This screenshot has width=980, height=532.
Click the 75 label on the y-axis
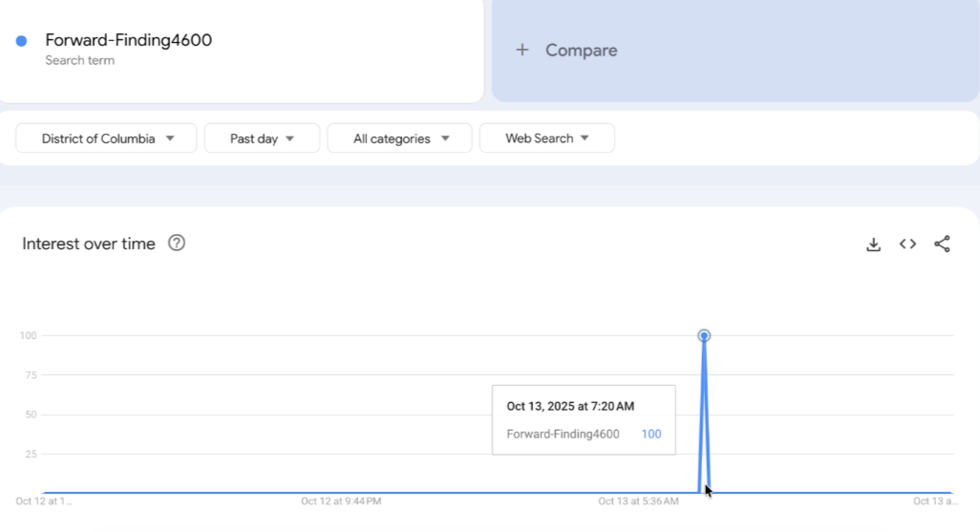29,375
